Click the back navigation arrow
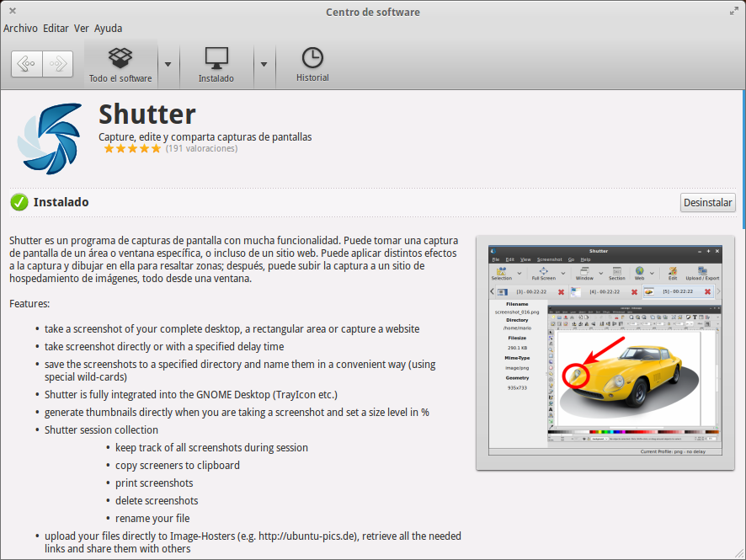 26,63
